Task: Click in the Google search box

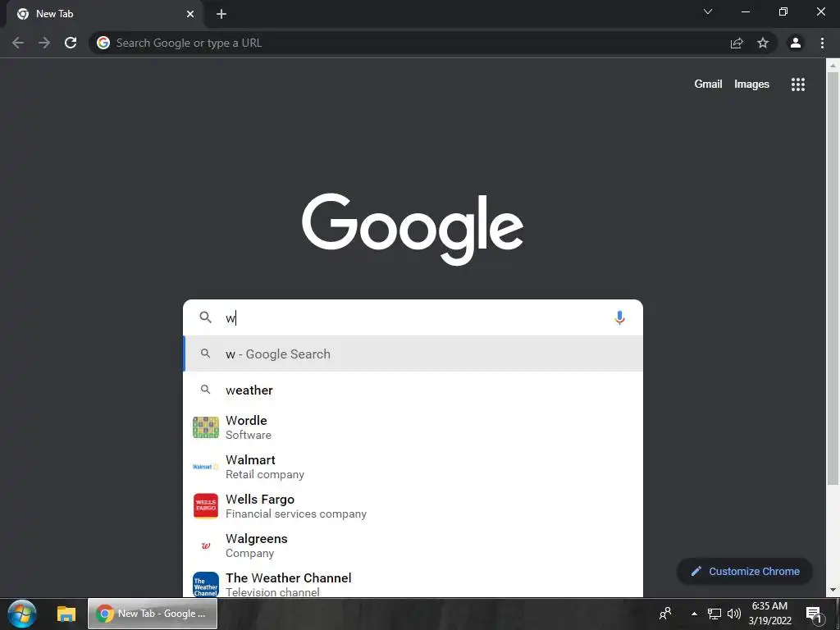Action: pyautogui.click(x=413, y=317)
